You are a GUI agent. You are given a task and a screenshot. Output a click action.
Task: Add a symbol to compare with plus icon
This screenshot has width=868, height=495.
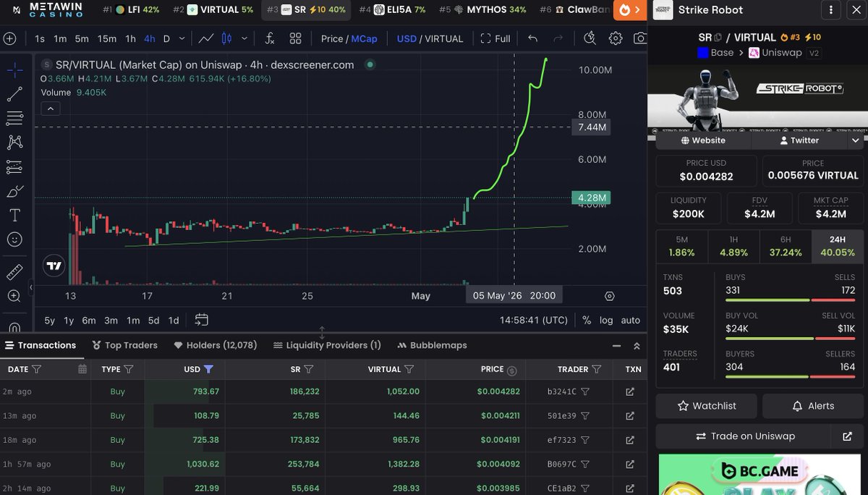coord(9,38)
